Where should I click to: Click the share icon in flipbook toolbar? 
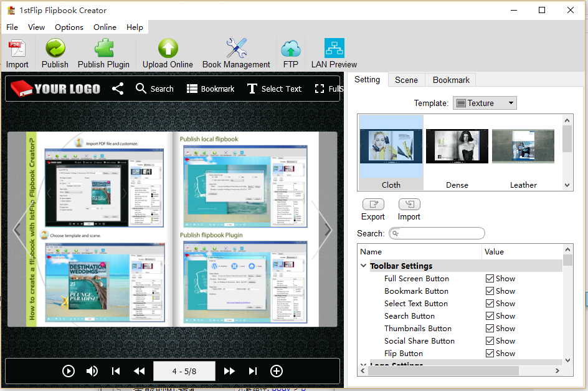pyautogui.click(x=118, y=89)
